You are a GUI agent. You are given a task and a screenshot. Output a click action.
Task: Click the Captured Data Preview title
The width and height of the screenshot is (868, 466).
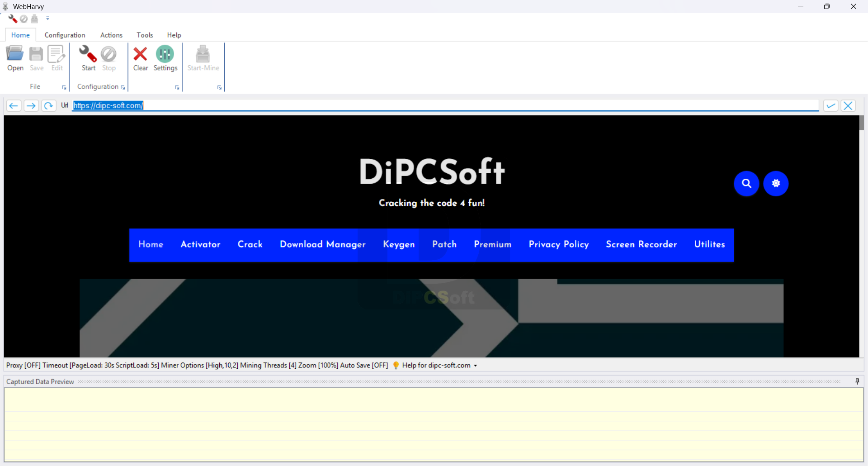click(40, 382)
